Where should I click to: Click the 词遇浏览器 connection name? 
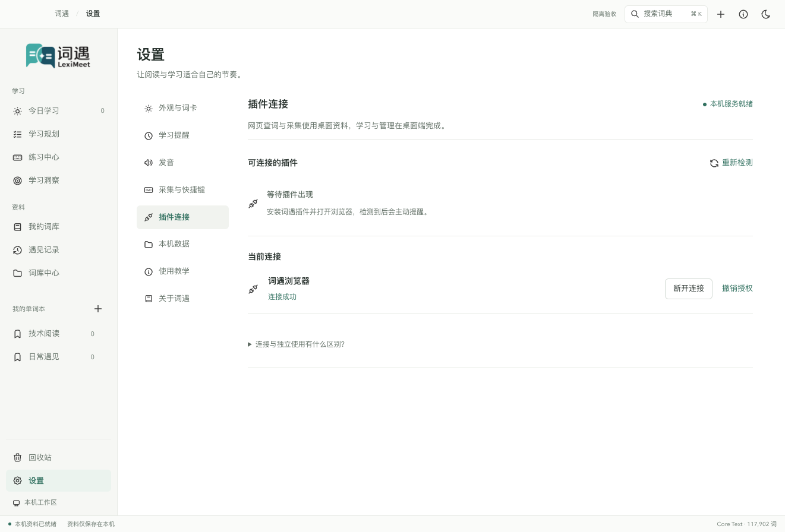pos(289,281)
